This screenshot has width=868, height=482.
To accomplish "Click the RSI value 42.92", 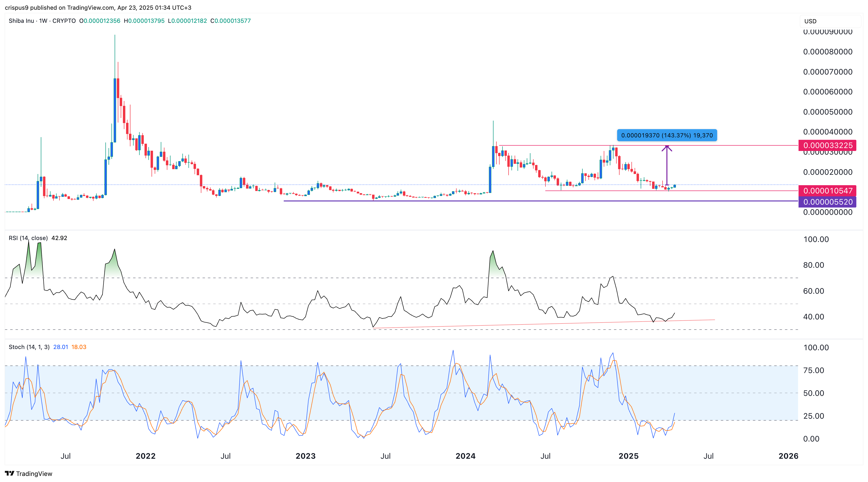I will (59, 238).
